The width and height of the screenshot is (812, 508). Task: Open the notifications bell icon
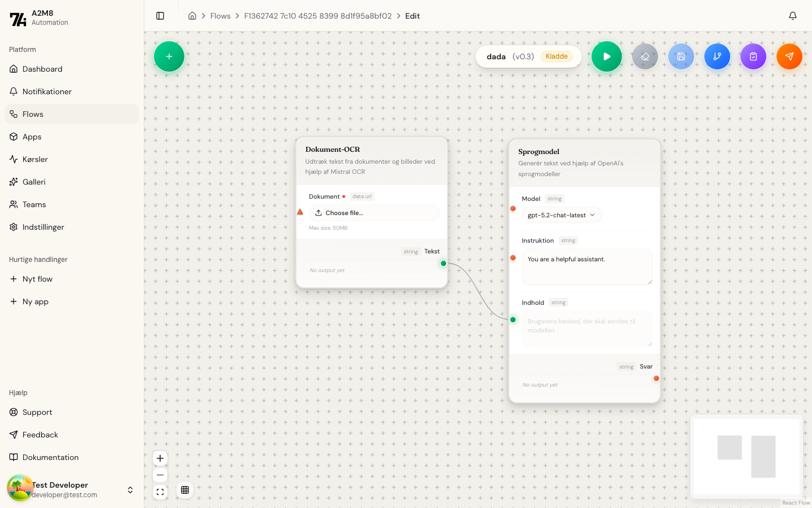pyautogui.click(x=793, y=16)
